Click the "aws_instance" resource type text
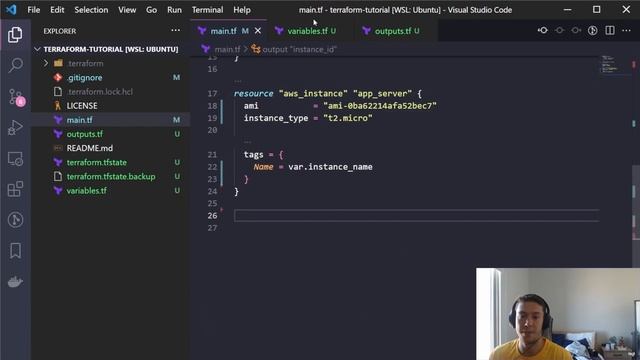 point(313,93)
